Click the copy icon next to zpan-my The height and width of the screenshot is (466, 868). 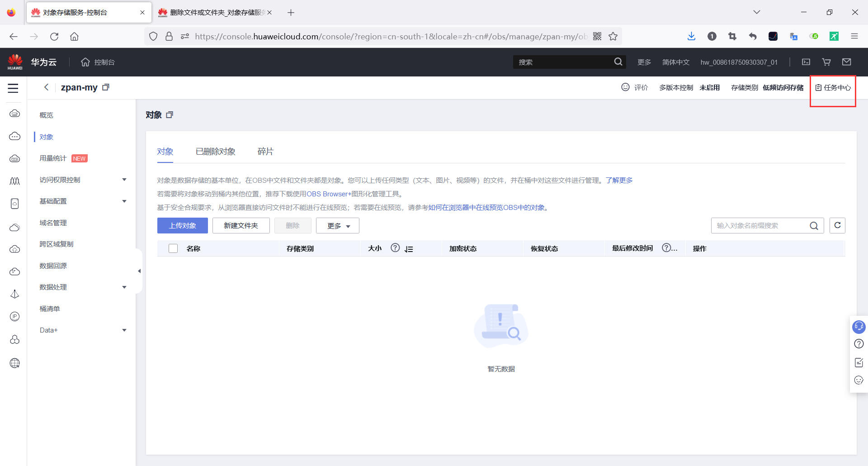tap(106, 87)
